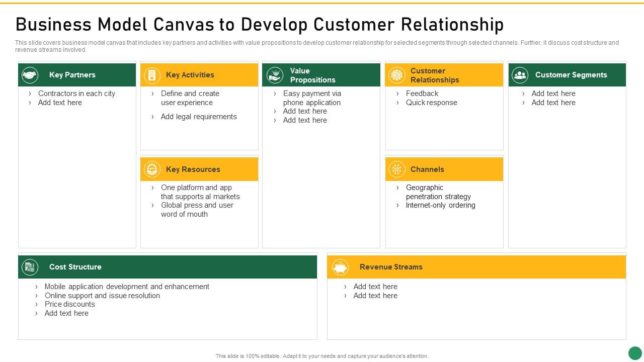Viewport: 644px width, 362px height.
Task: Select the piggy bank icon in Revenue Streams
Action: pyautogui.click(x=339, y=267)
